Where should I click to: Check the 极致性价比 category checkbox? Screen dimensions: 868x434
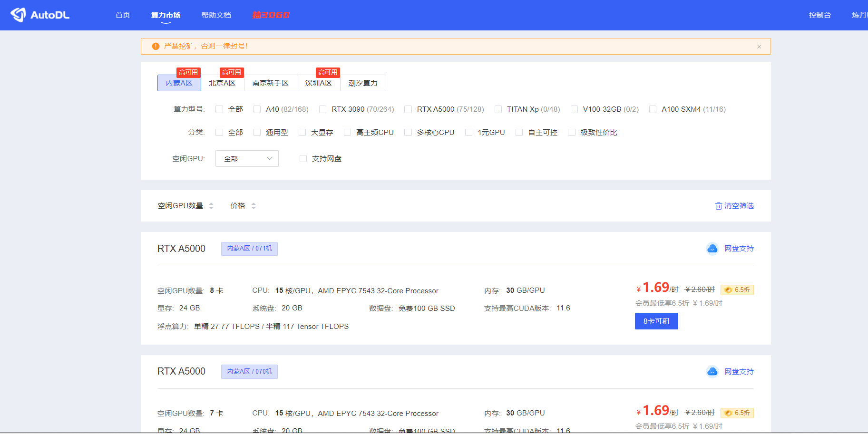pos(572,133)
